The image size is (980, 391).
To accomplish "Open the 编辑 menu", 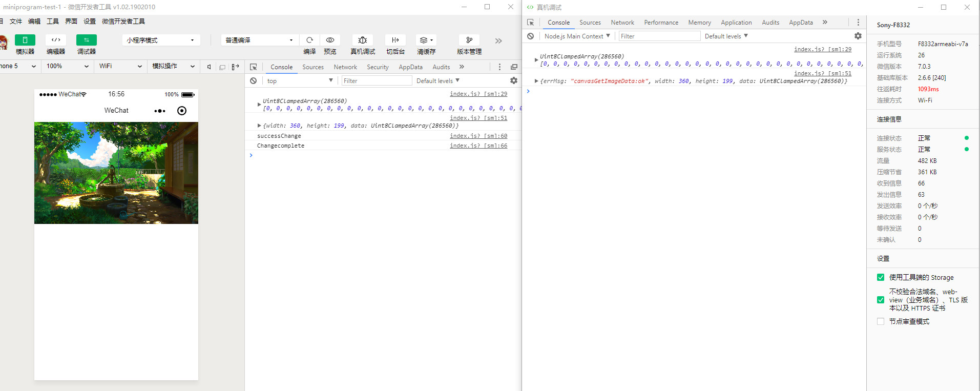I will click(34, 22).
